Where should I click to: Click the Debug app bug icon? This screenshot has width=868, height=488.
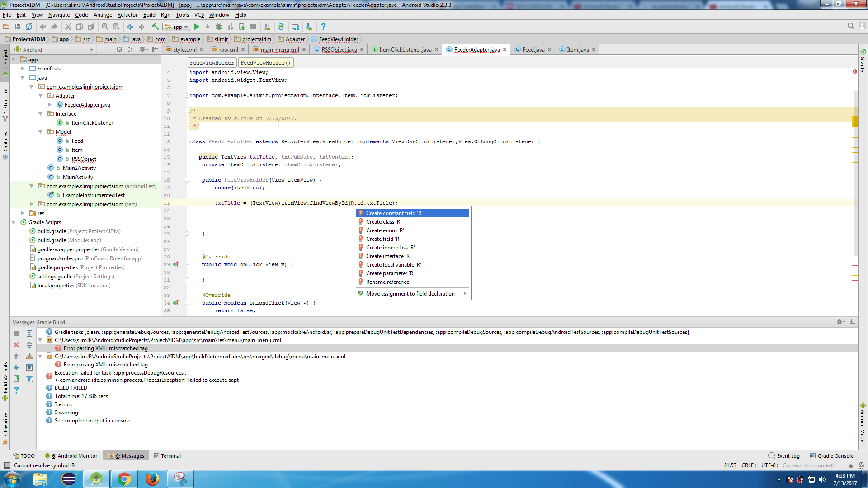[x=219, y=27]
